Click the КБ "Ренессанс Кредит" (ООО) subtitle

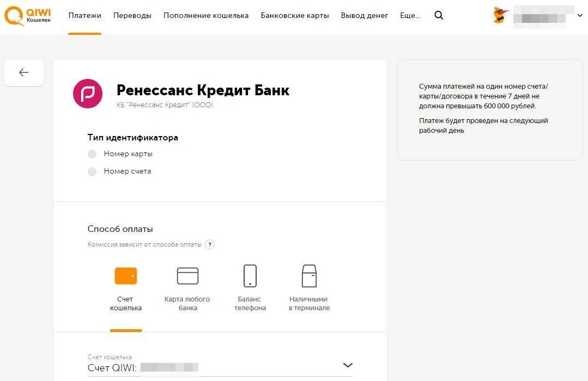pyautogui.click(x=165, y=105)
